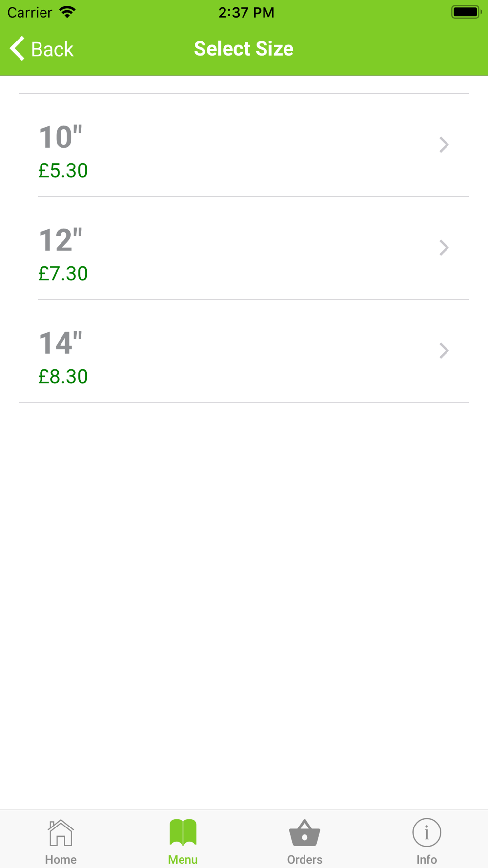
Task: Expand the 10" size chevron
Action: point(444,145)
